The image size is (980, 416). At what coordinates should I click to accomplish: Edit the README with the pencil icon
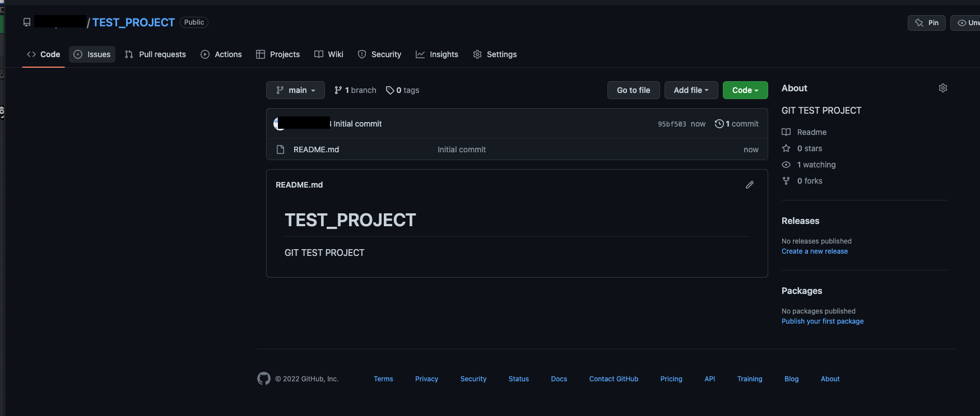point(750,185)
